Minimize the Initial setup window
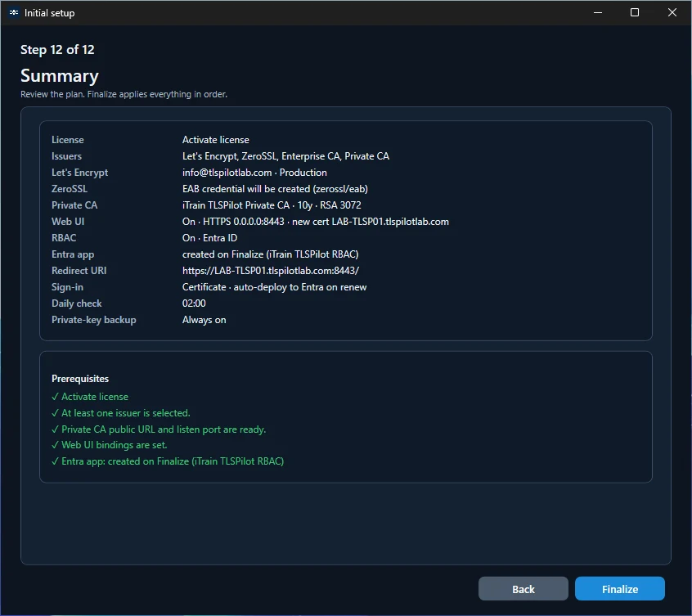 [x=598, y=12]
